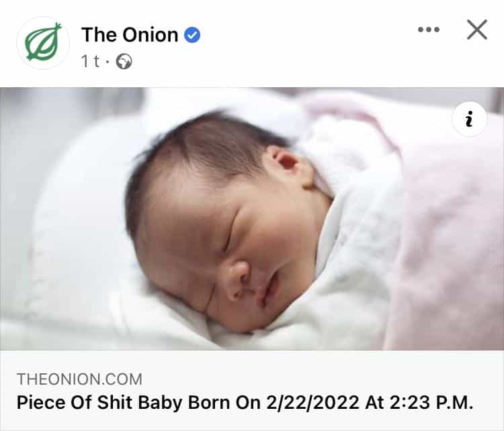The height and width of the screenshot is (431, 504).
Task: Open the sleeping baby article photo
Action: [252, 219]
